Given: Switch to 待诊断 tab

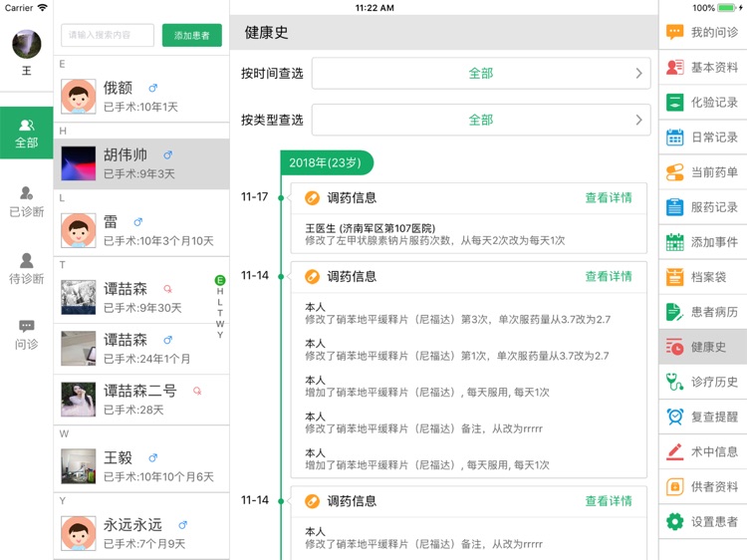Looking at the screenshot, I should pos(26,268).
